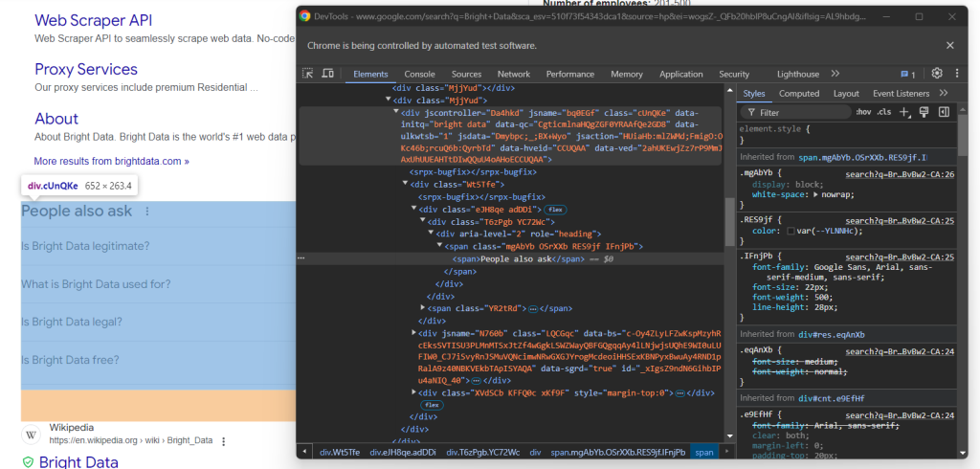Screen dimensions: 980x469
Task: Open the About link
Action: pyautogui.click(x=56, y=119)
